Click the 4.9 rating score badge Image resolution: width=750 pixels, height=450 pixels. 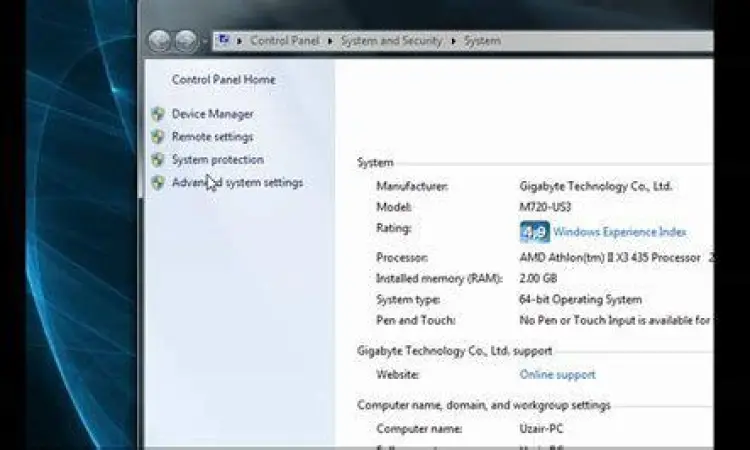534,232
